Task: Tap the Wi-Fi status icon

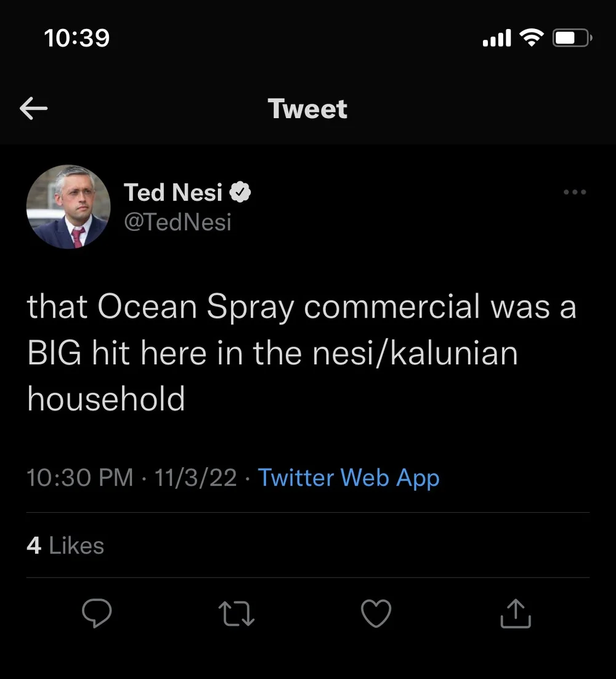Action: (x=532, y=38)
